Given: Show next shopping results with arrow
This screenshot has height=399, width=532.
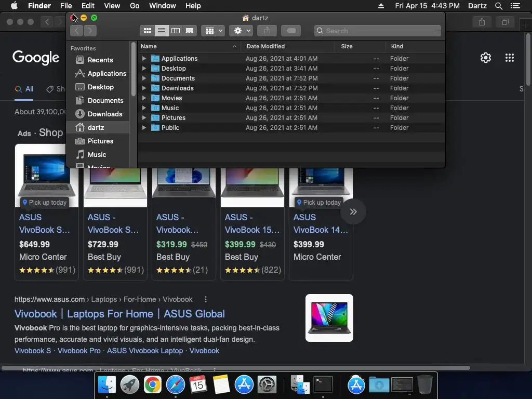Looking at the screenshot, I should coord(353,212).
